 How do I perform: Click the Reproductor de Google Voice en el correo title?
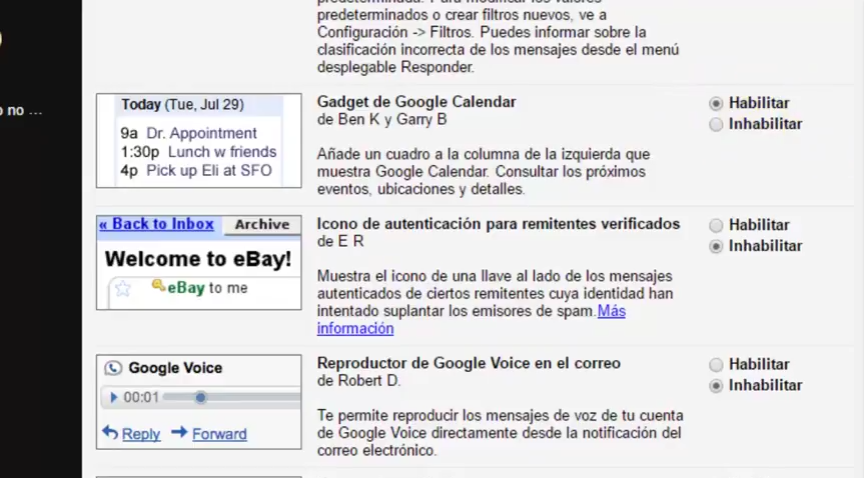point(468,363)
